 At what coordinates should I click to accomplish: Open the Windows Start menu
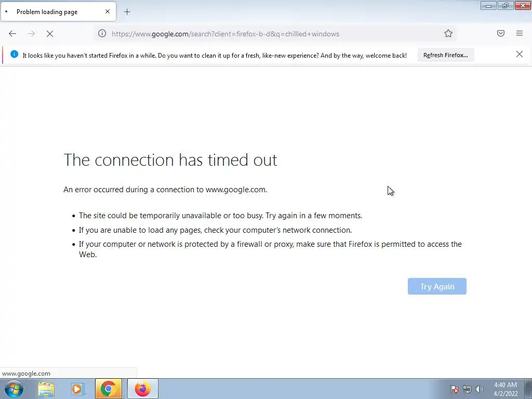[x=14, y=389]
